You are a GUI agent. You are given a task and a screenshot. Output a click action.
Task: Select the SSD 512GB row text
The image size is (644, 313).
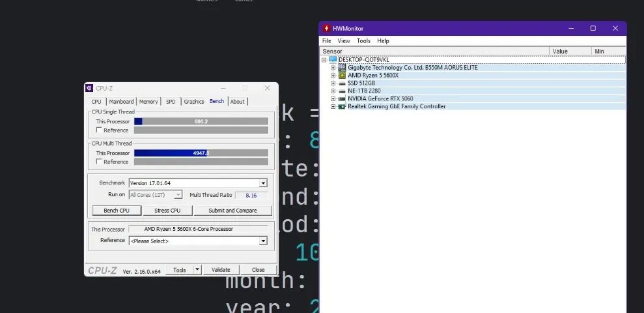(361, 83)
